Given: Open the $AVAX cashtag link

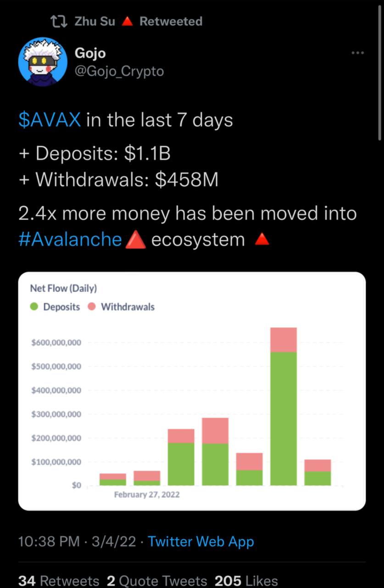Looking at the screenshot, I should 50,120.
